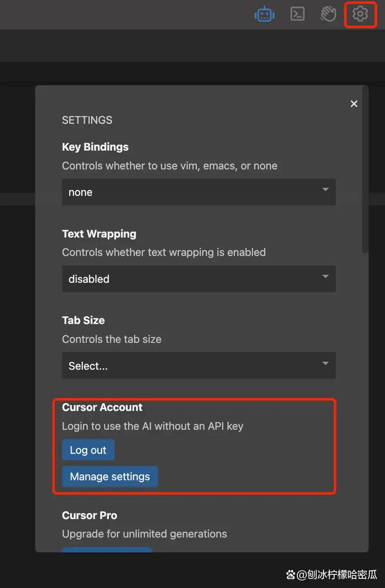Click the cut-off button under Cursor Pro

107,550
